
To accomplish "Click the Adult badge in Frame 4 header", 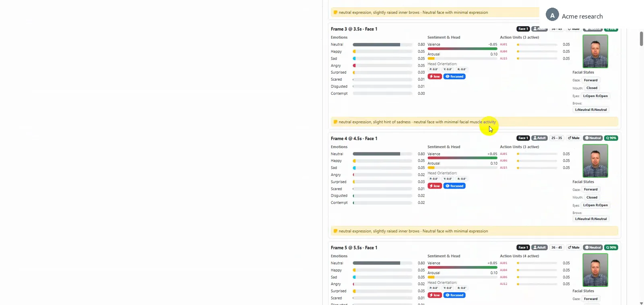I will pyautogui.click(x=539, y=138).
